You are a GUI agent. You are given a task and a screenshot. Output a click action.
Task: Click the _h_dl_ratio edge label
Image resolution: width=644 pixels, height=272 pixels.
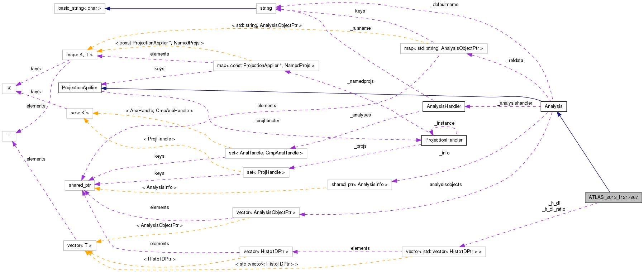pos(554,209)
